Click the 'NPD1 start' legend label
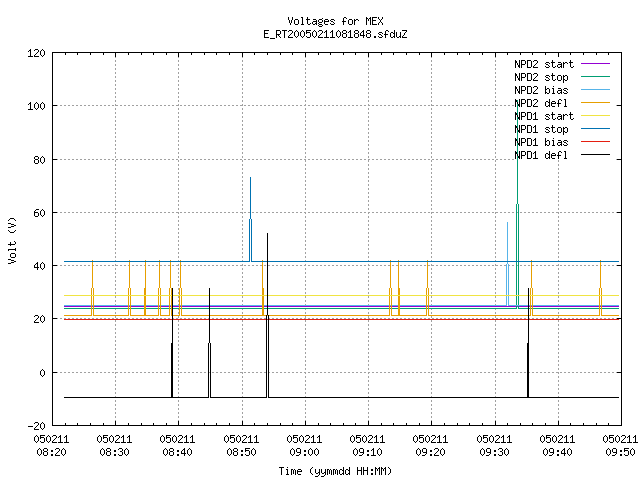 pos(544,116)
